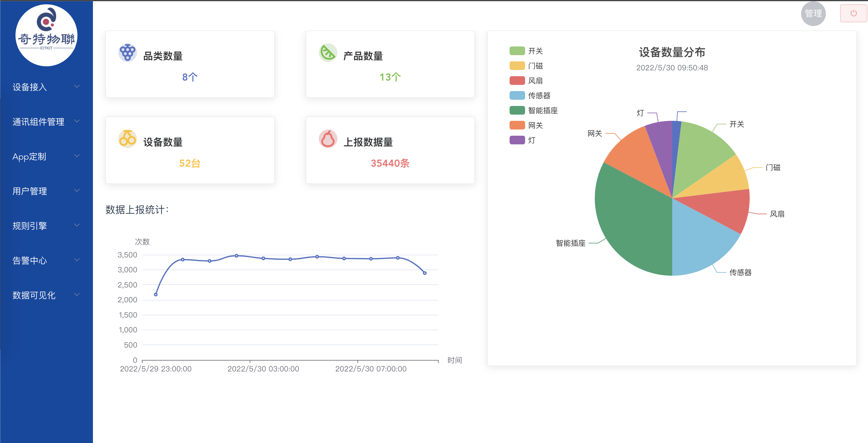Click the lemon slice icon beside 产品数量
This screenshot has height=443, width=868.
click(x=327, y=53)
